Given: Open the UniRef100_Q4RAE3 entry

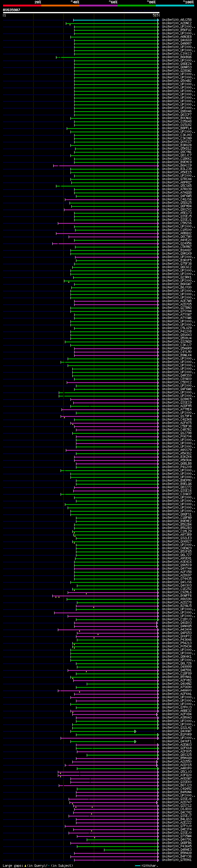Looking at the screenshot, I should click(x=176, y=850).
